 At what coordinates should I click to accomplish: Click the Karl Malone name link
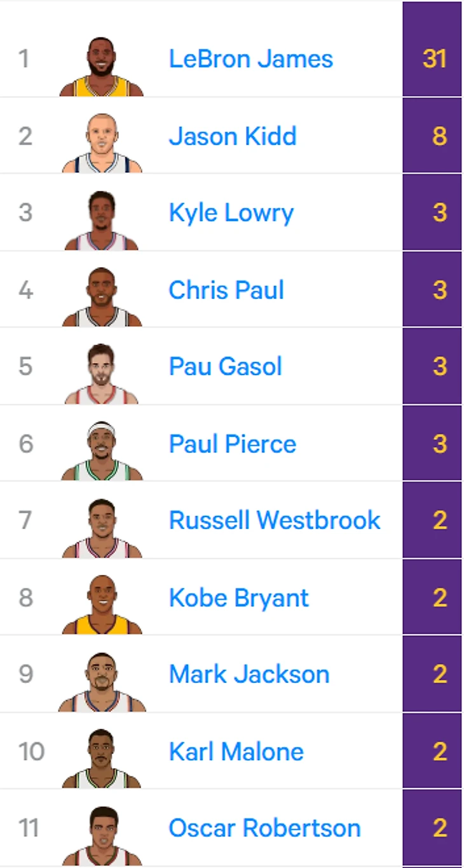[236, 752]
